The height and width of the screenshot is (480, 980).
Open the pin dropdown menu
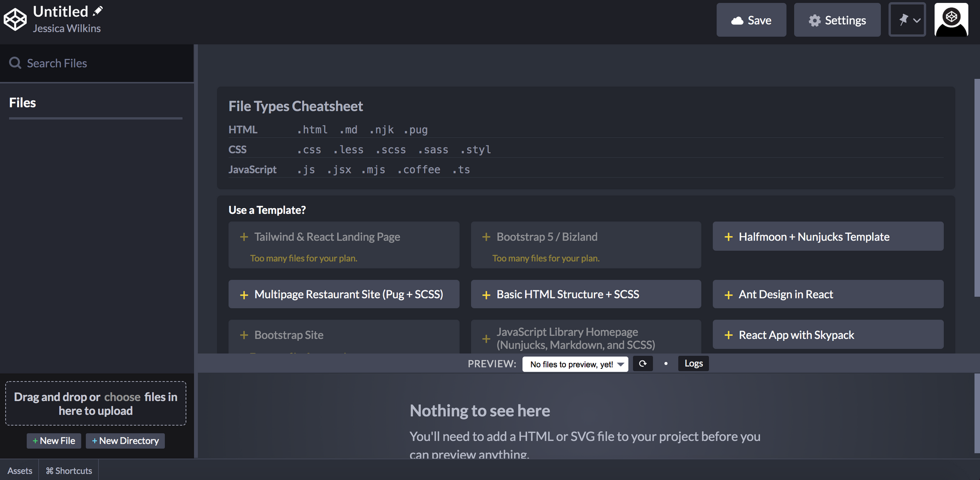(907, 20)
